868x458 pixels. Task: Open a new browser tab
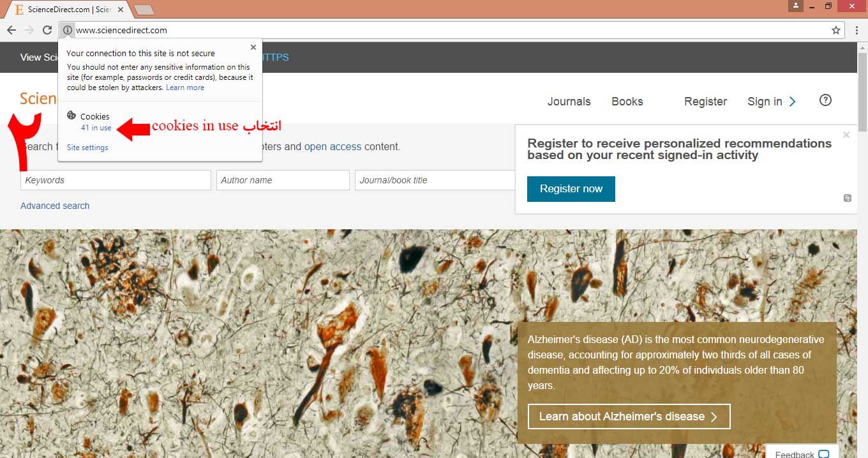144,10
